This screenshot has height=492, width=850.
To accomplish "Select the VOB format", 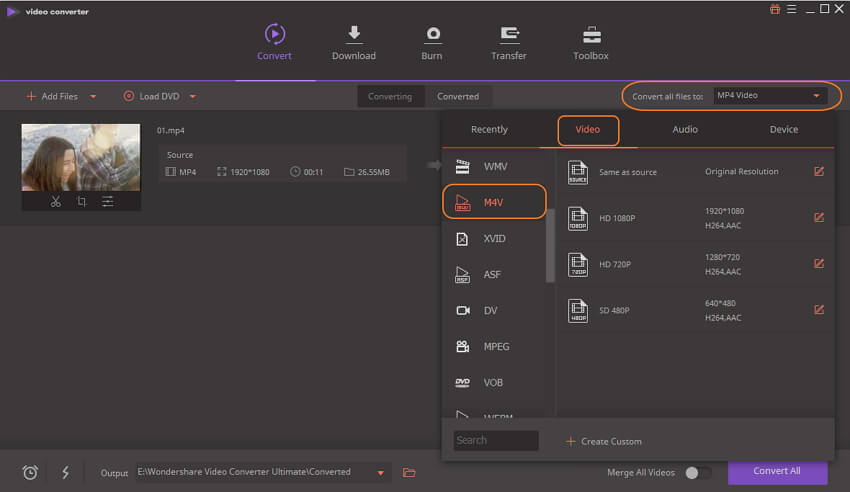I will tap(494, 383).
